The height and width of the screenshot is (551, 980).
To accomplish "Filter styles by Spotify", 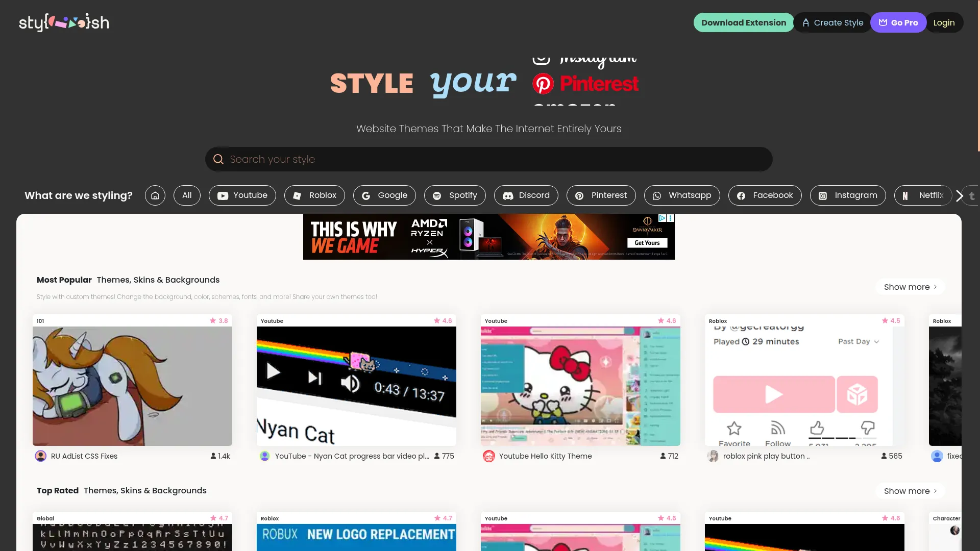I will click(x=455, y=195).
